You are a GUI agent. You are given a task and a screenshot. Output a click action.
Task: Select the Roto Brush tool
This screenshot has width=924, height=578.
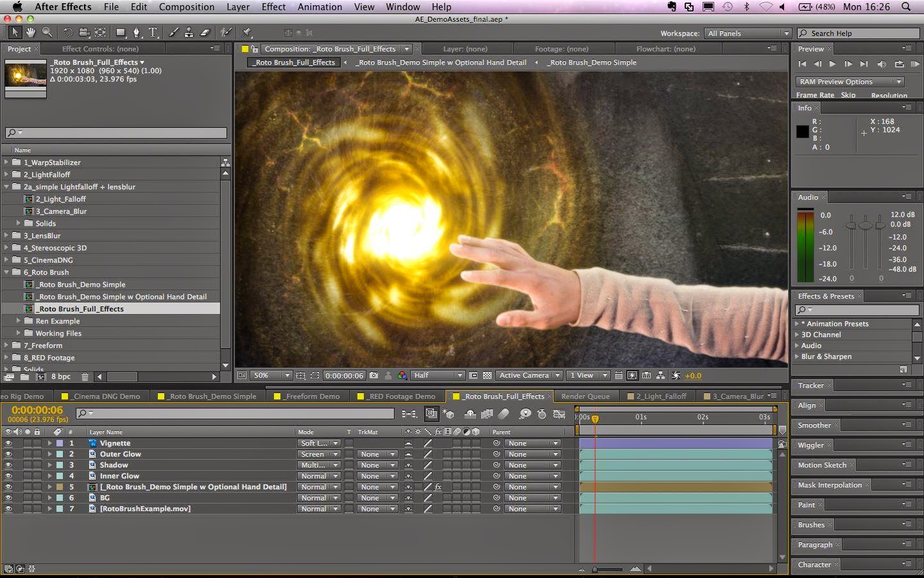[225, 31]
